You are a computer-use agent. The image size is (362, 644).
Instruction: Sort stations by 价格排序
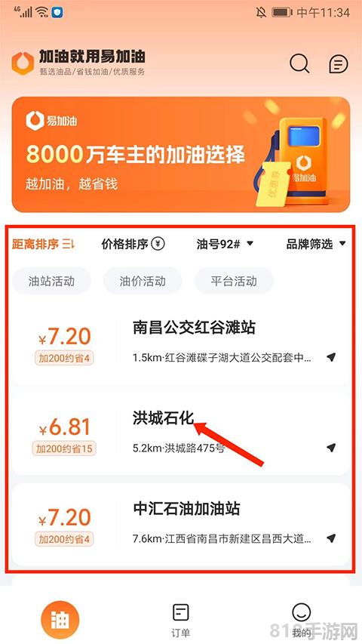pos(133,244)
